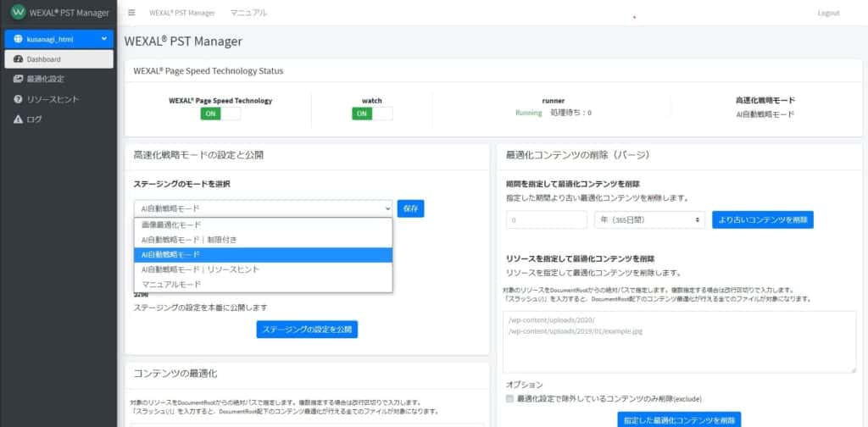
Task: Toggle WEXAL Page Speed Technology ON switch
Action: pos(220,114)
